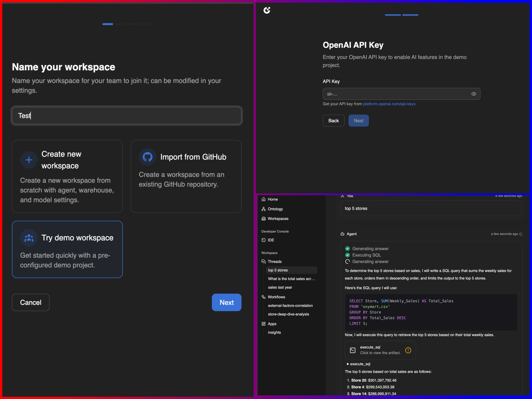Collapse the Workflows section in the sidebar
The width and height of the screenshot is (532, 399).
tap(276, 297)
